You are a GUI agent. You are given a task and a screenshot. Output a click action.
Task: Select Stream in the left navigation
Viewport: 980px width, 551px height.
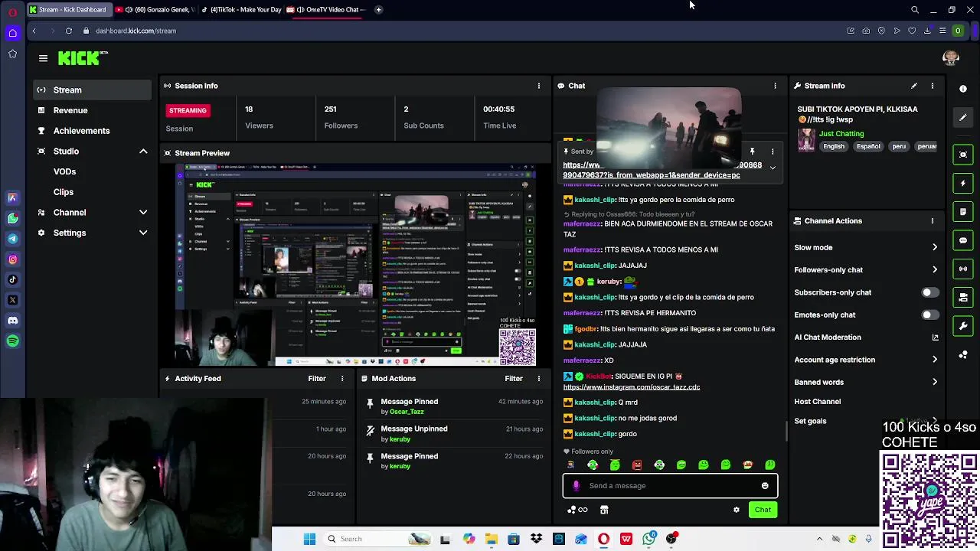[92, 90]
